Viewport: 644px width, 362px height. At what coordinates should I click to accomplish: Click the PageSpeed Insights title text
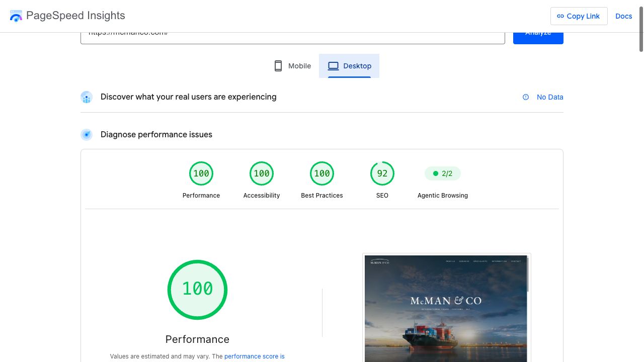75,16
